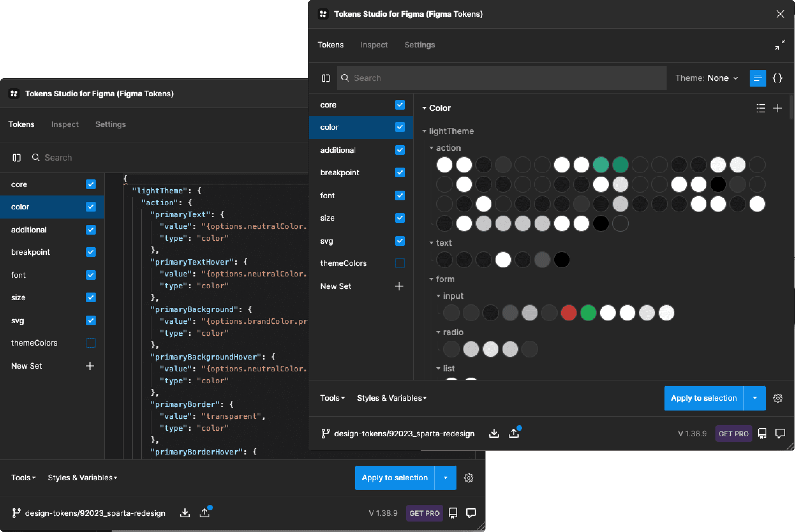
Task: Collapse plugin window icon in front window
Action: tap(780, 45)
